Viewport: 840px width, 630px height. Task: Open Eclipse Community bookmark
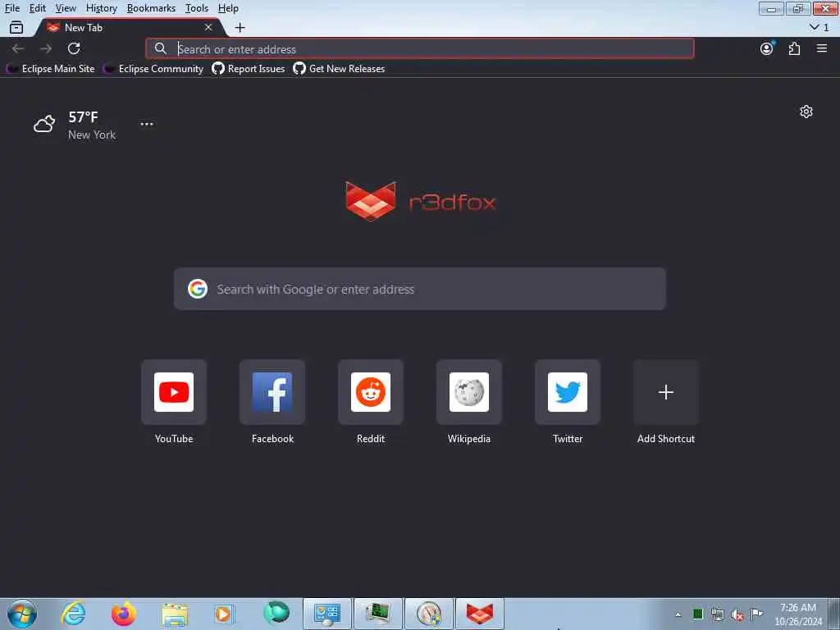click(153, 69)
